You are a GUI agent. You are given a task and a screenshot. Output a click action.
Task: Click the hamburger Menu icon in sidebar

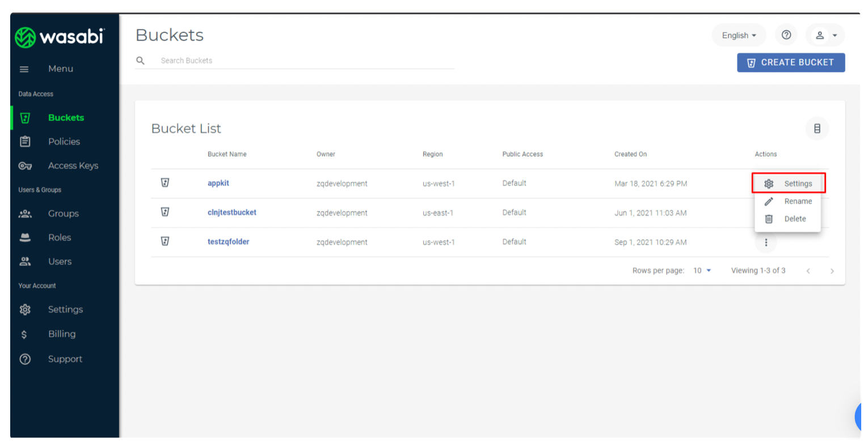24,69
